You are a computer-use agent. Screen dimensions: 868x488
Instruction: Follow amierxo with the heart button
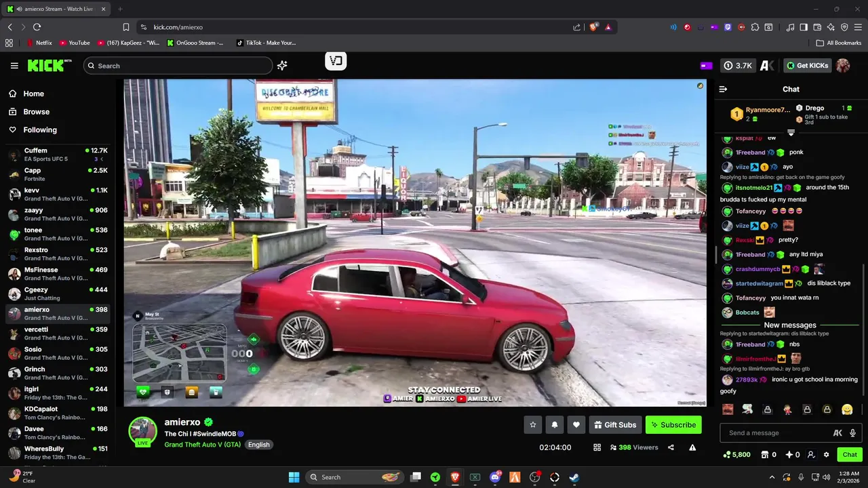pyautogui.click(x=576, y=425)
